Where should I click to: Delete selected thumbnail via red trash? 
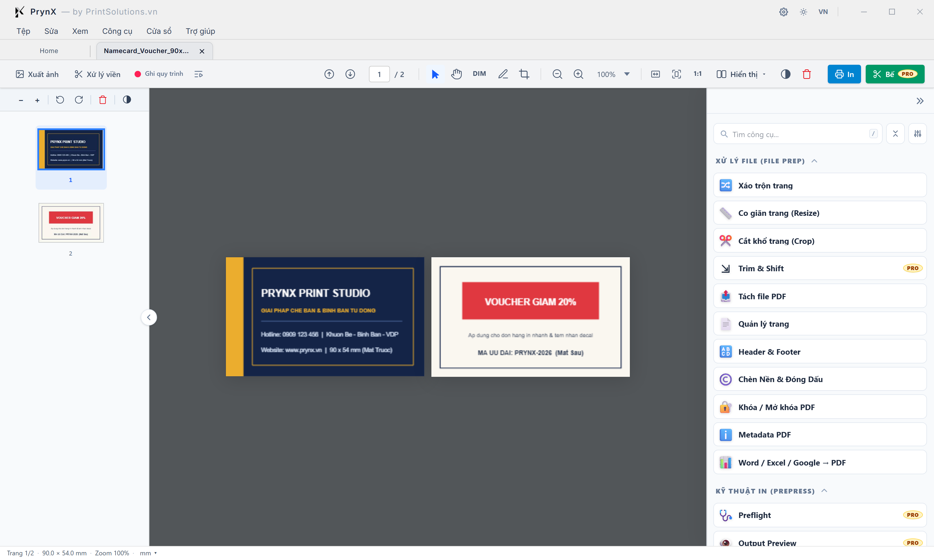pyautogui.click(x=103, y=100)
